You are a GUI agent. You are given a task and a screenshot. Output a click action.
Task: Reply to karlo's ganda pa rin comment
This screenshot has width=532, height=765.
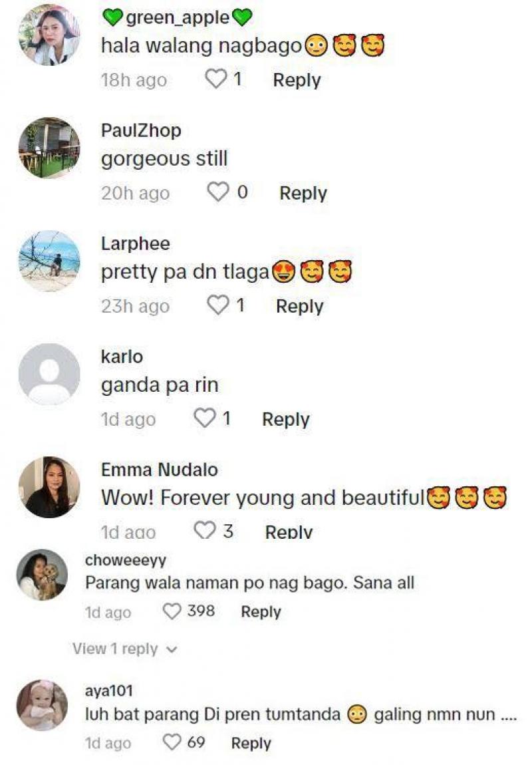pos(286,420)
